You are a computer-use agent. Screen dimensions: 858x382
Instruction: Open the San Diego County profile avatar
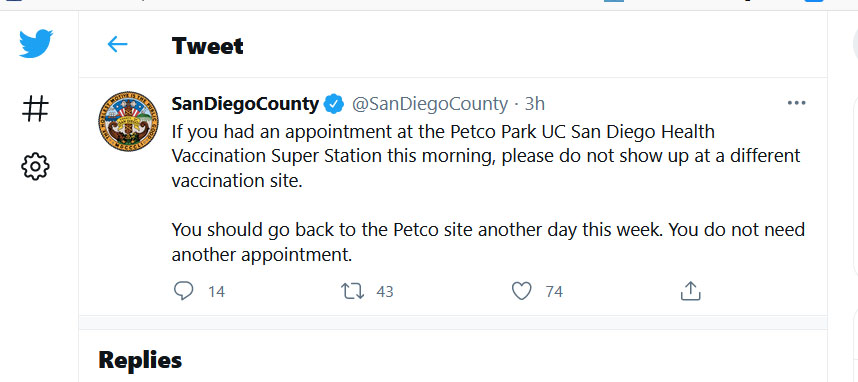pyautogui.click(x=129, y=121)
